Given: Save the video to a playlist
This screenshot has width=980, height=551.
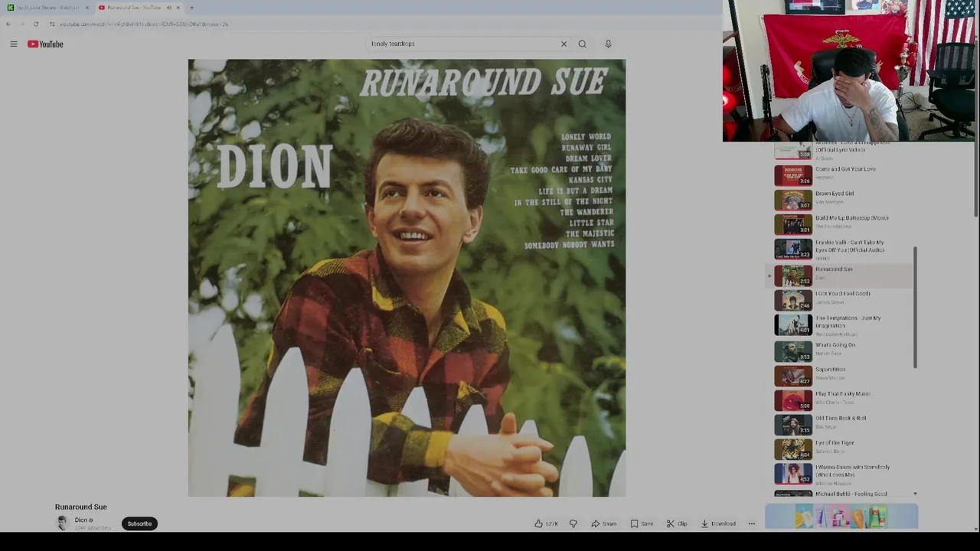Looking at the screenshot, I should click(642, 523).
